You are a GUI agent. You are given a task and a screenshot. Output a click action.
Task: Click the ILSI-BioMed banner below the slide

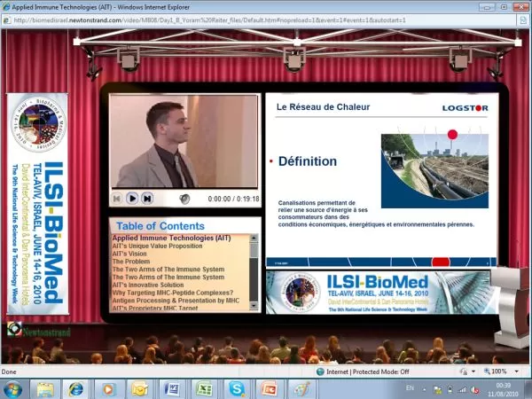click(379, 293)
